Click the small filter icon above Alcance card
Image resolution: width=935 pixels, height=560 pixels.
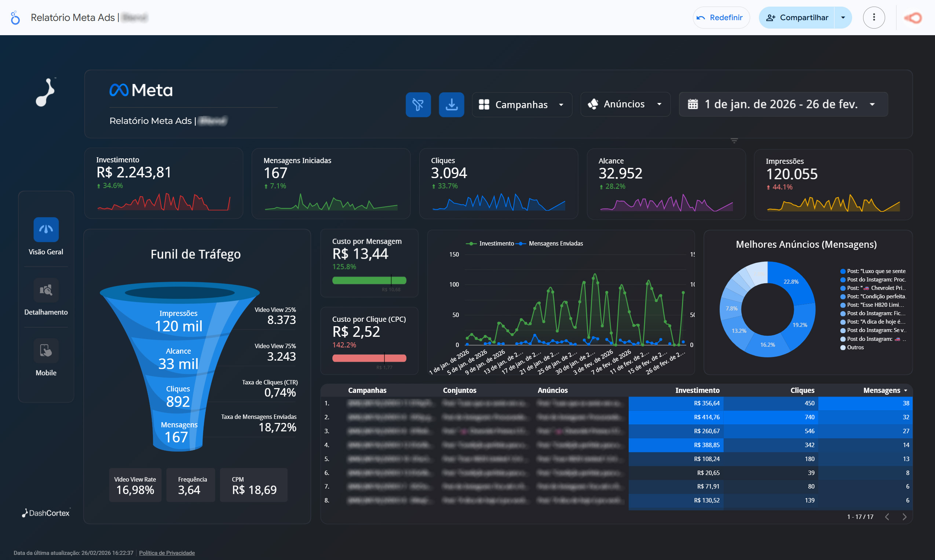pos(734,141)
